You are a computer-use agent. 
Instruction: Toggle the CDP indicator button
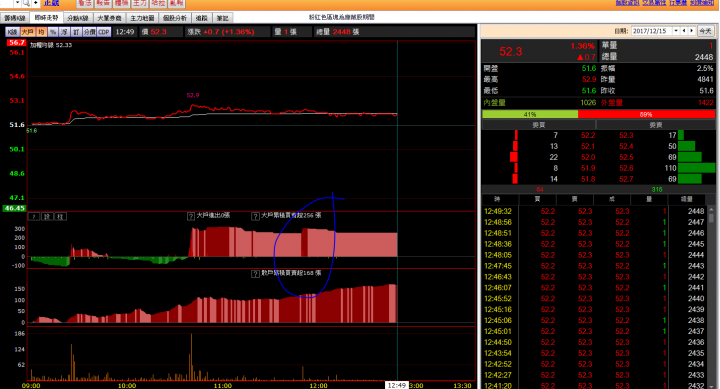click(104, 32)
